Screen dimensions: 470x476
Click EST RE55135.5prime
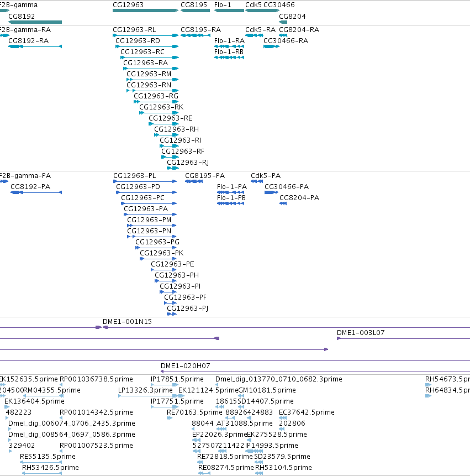click(x=41, y=462)
